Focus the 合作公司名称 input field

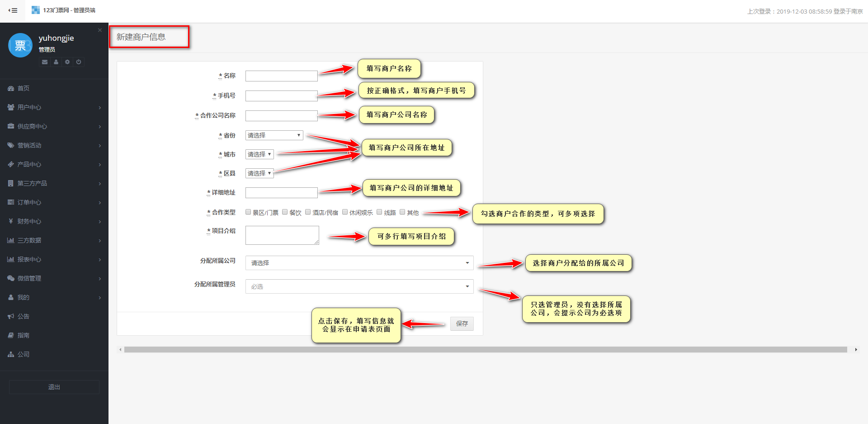click(x=282, y=116)
